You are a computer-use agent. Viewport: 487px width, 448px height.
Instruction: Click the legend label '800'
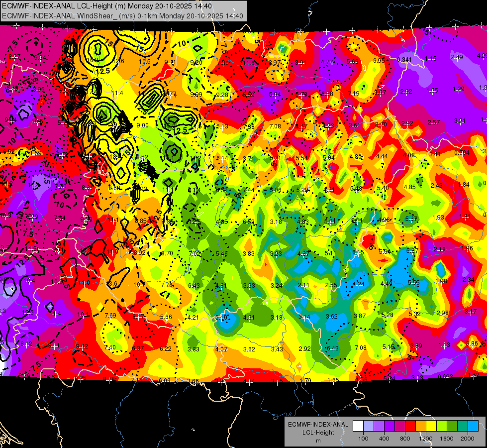coord(405,439)
